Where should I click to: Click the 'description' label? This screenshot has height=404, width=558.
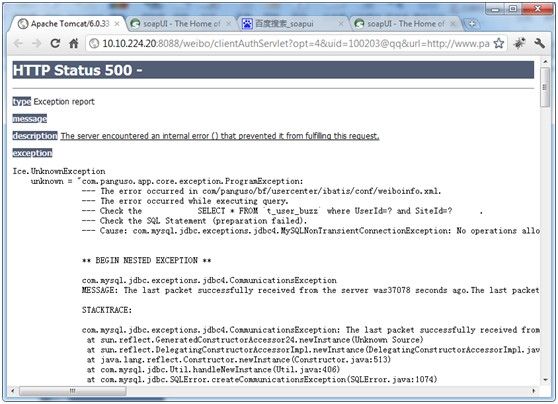[x=35, y=136]
